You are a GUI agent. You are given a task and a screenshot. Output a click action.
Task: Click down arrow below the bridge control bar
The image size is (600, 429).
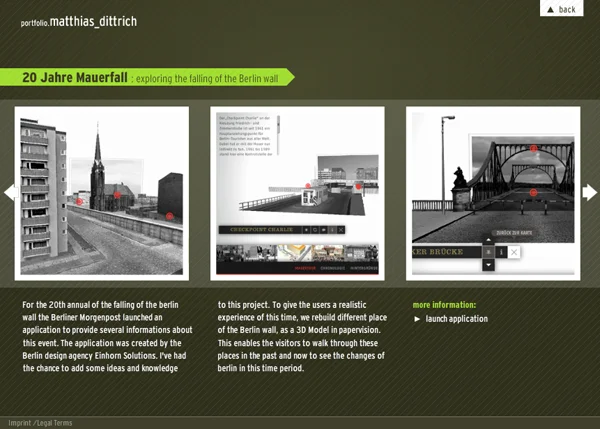point(487,265)
